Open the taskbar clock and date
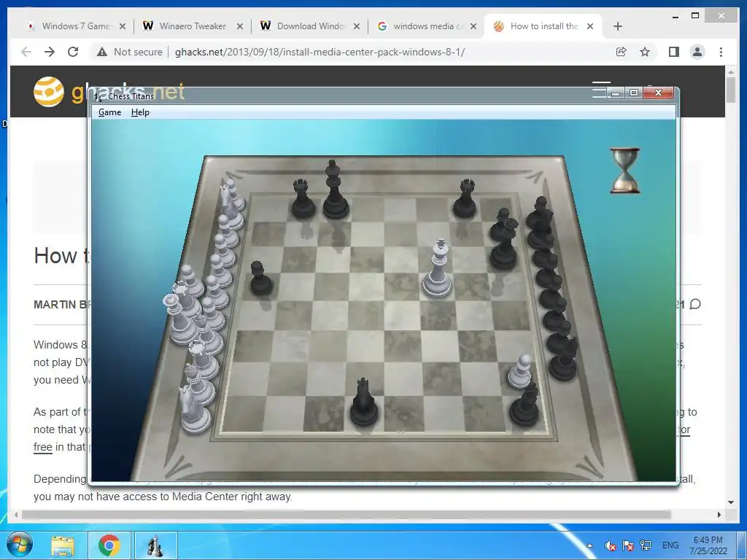Screen dimensions: 747x560 point(708,545)
